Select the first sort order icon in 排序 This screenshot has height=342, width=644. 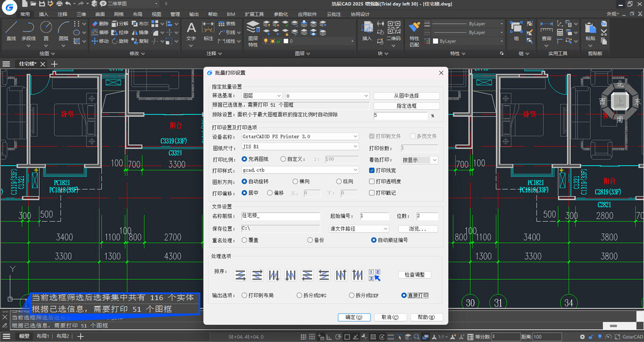point(240,275)
